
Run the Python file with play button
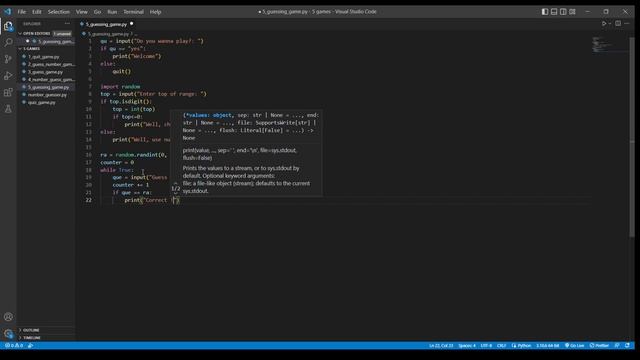click(604, 24)
